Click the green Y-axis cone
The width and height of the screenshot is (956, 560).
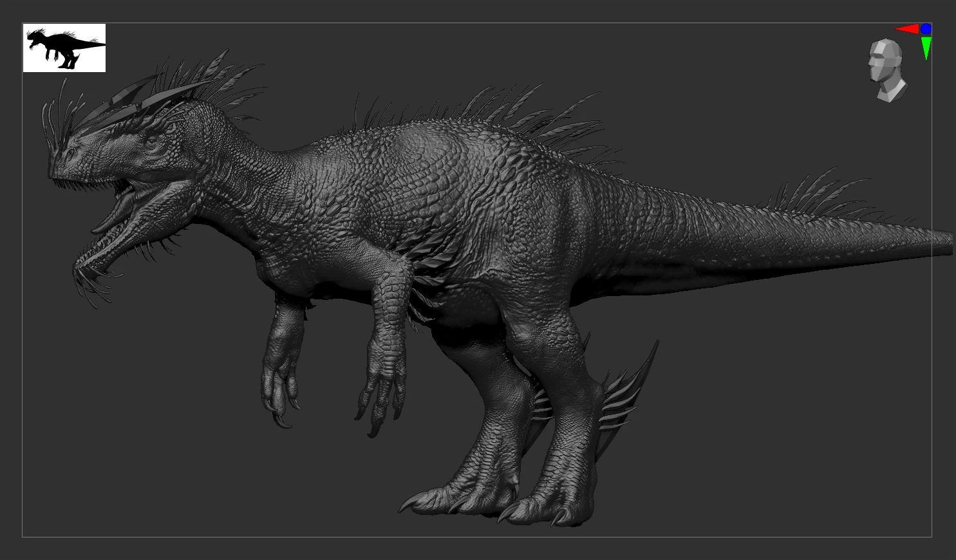tap(926, 48)
